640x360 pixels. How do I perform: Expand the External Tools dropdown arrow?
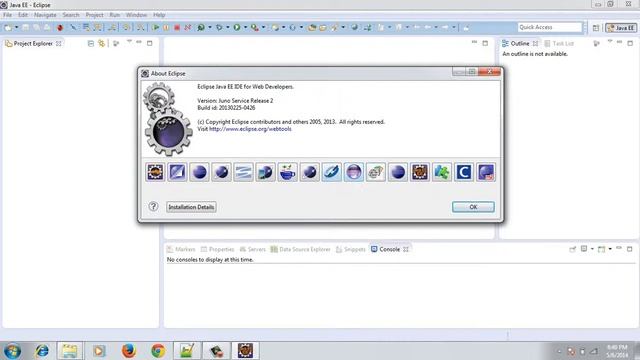coord(263,27)
